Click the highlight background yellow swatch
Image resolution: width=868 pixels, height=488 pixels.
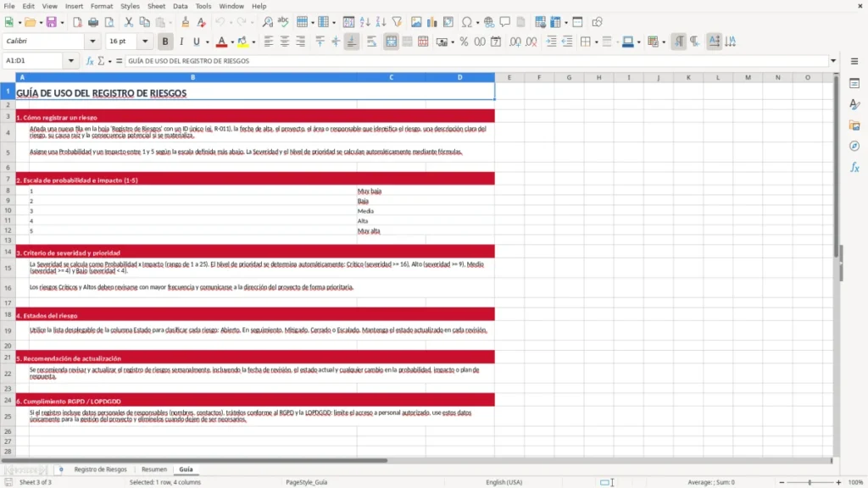[x=242, y=42]
